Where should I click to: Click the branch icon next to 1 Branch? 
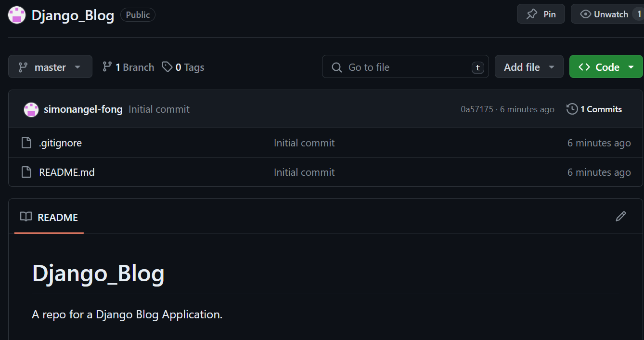pos(107,66)
